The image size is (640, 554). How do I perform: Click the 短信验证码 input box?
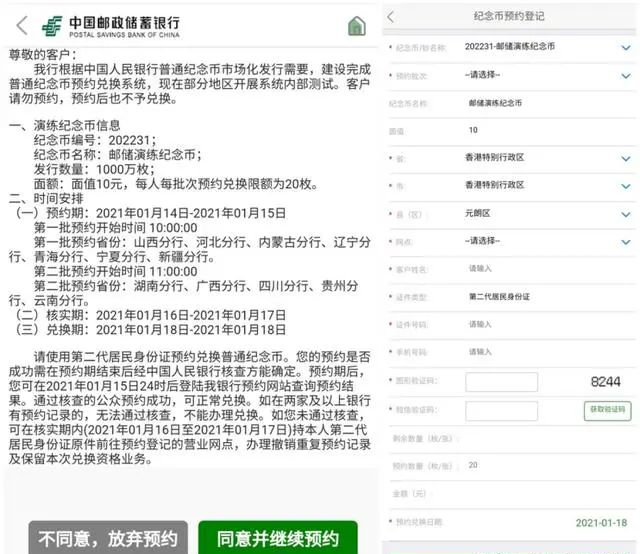[x=501, y=411]
